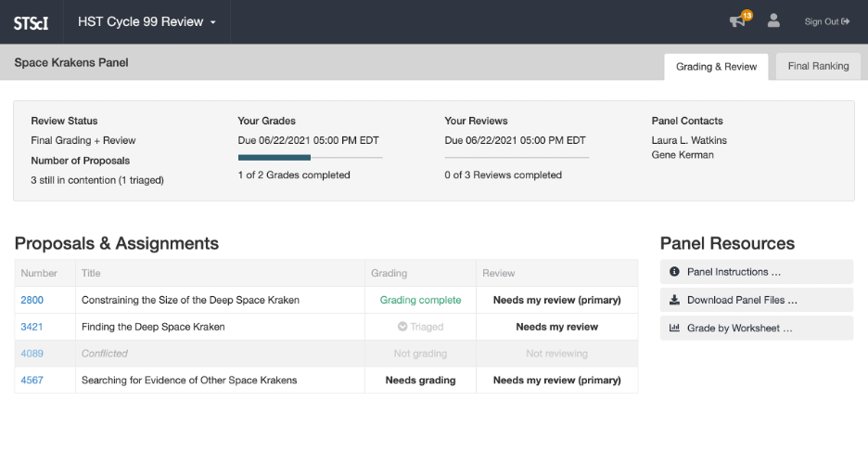Select the Grading & Review tab
This screenshot has height=453, width=868.
[x=716, y=66]
